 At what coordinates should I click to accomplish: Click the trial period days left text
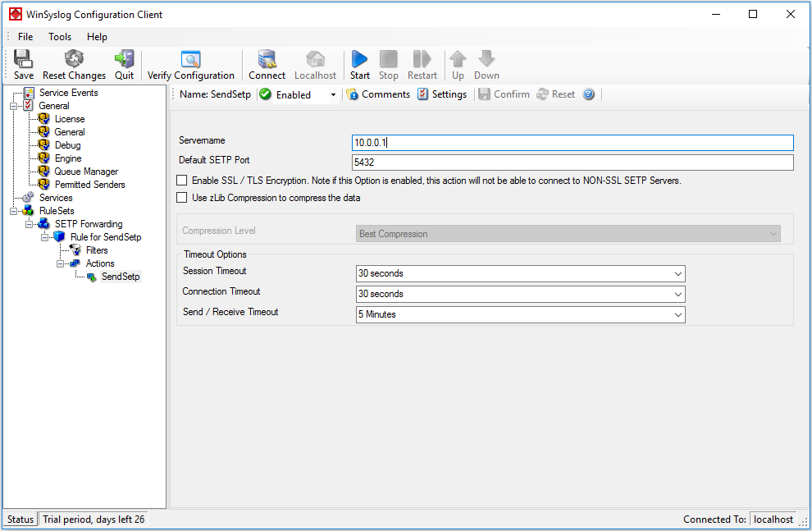tap(94, 519)
